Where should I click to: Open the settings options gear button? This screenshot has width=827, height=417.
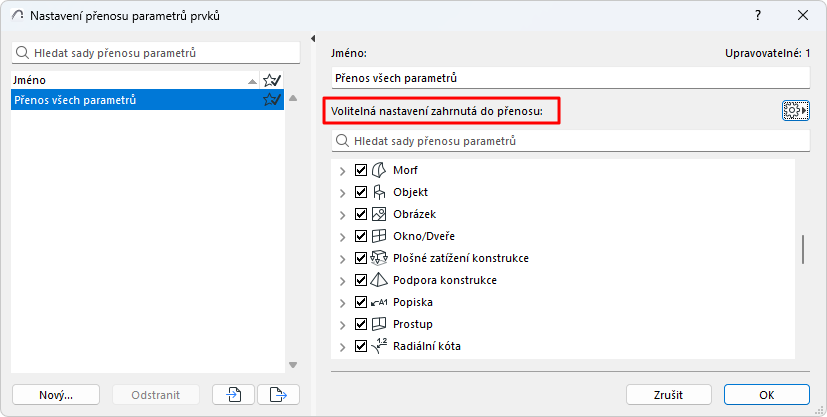click(x=795, y=111)
